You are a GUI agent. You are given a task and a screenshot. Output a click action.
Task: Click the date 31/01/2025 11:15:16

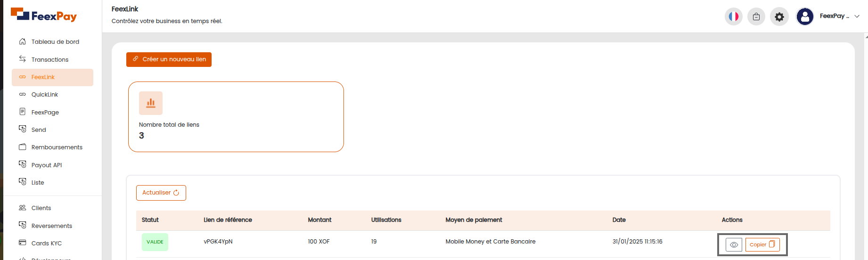pos(638,242)
